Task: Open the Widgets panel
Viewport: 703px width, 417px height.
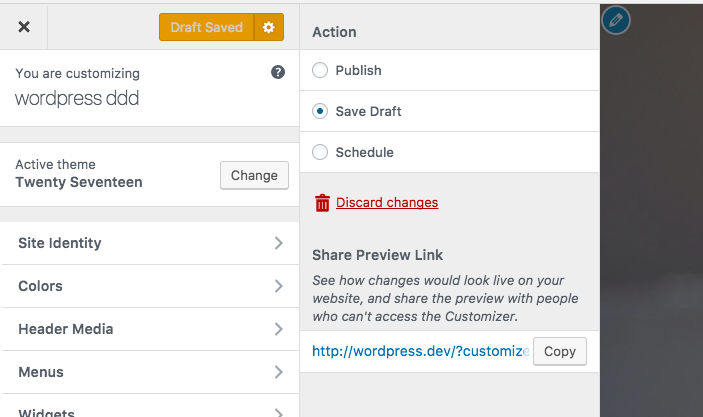Action: click(46, 411)
